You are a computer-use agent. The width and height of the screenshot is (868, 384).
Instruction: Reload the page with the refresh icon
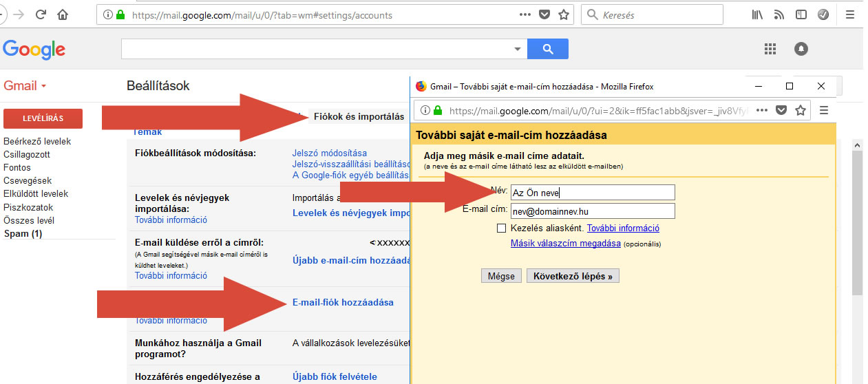(x=41, y=14)
